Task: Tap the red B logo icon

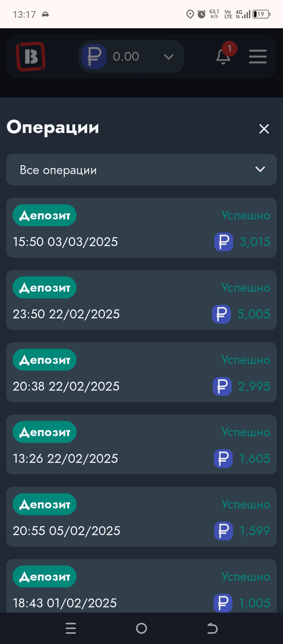Action: coord(31,57)
